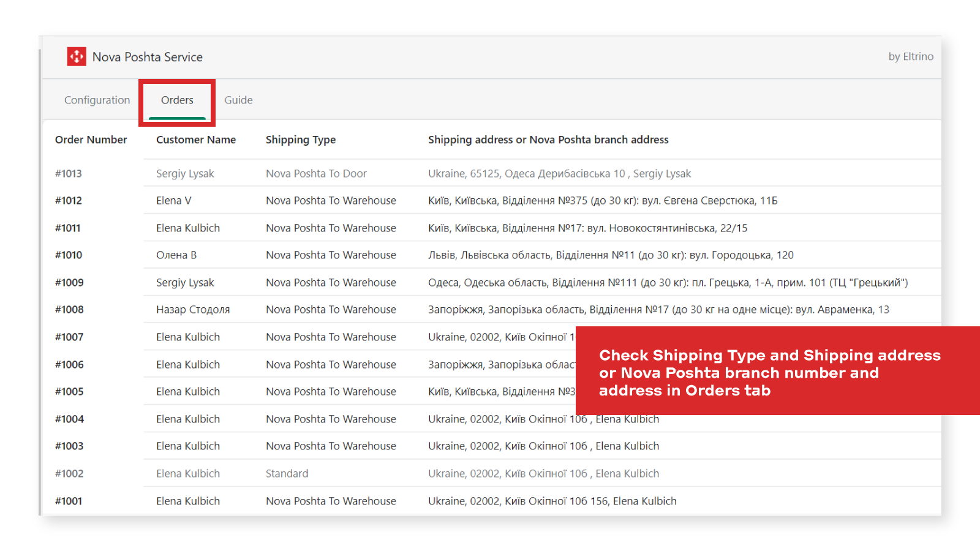This screenshot has height=551, width=980.
Task: Click the Order Number column header
Action: pos(91,140)
